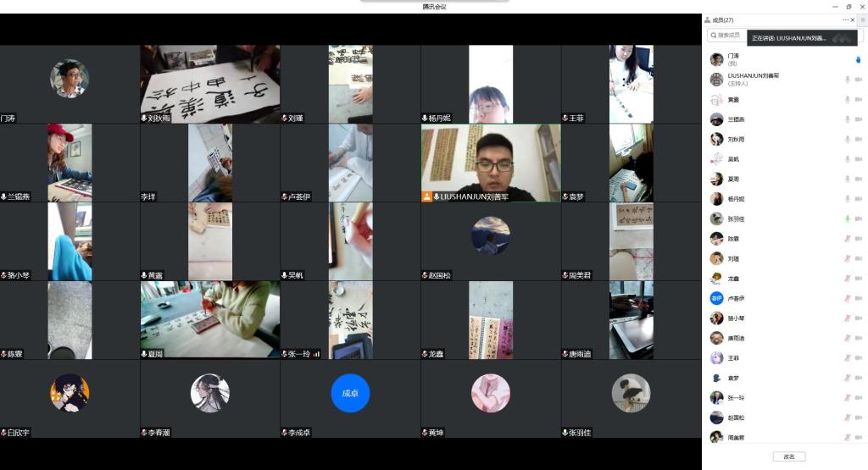
Task: Click camera icon in 卢荟伊's member list row
Action: pyautogui.click(x=859, y=298)
